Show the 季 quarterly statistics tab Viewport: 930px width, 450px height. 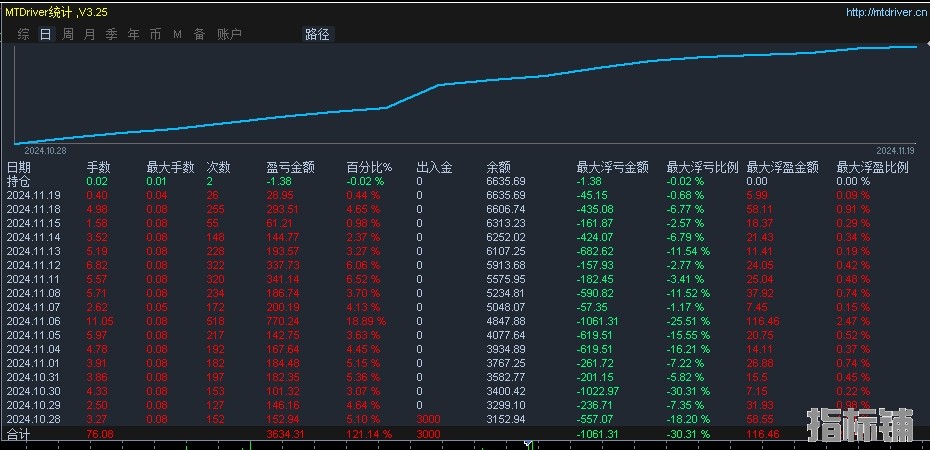click(111, 34)
